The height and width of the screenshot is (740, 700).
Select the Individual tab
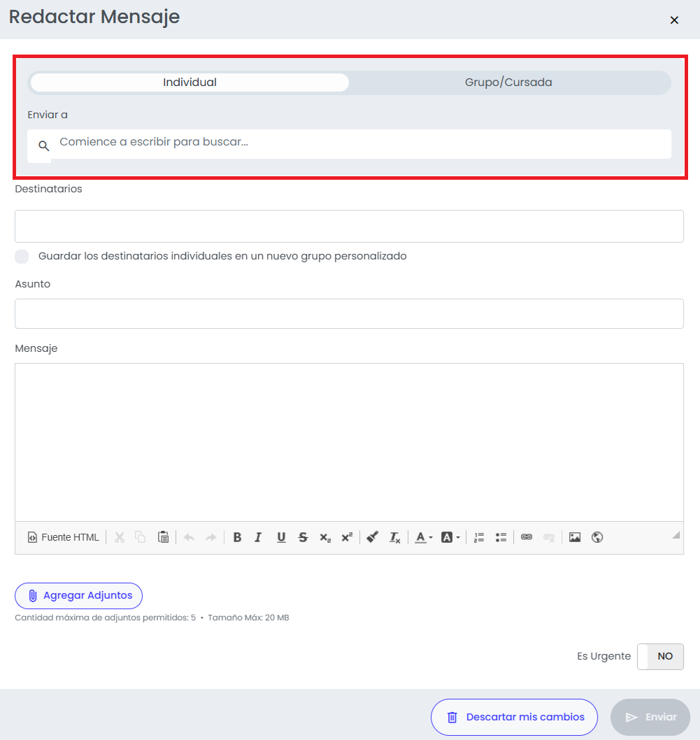[190, 83]
